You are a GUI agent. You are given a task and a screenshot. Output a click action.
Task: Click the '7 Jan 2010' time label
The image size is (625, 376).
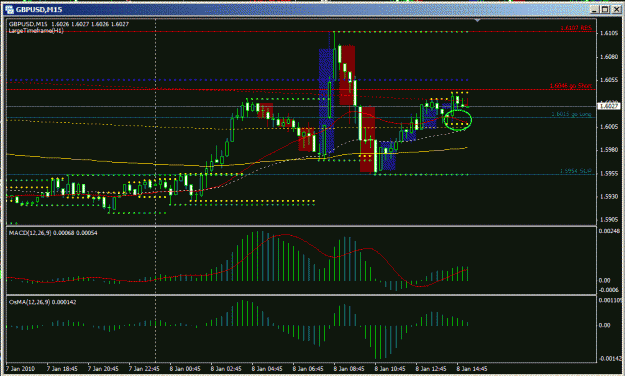(x=20, y=369)
